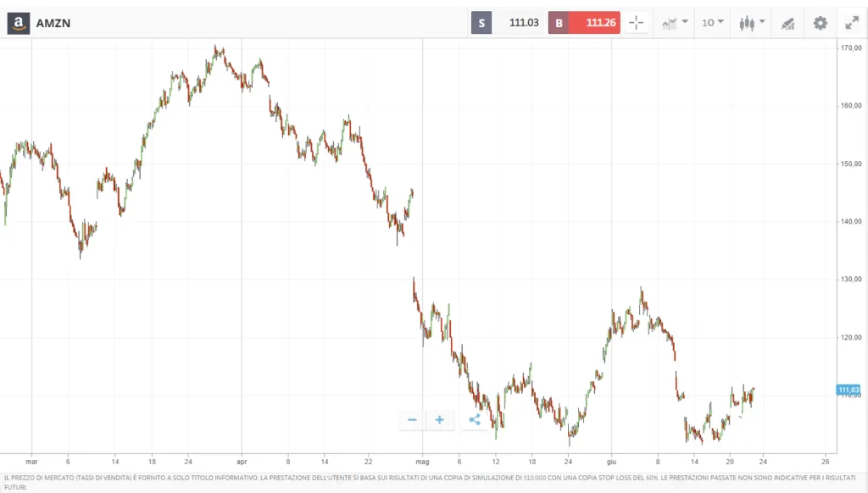868x493 pixels.
Task: Zoom out the chart with the minus button
Action: point(412,420)
